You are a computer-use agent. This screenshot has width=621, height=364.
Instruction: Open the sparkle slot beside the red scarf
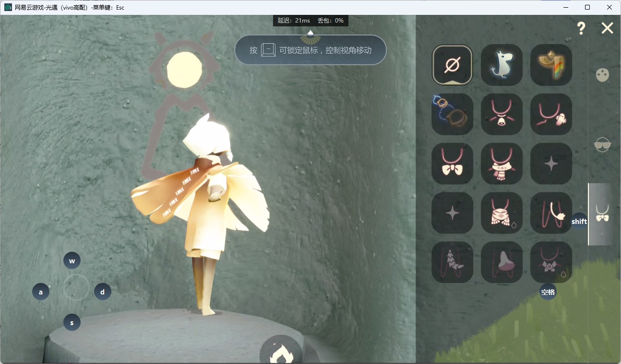pos(551,164)
